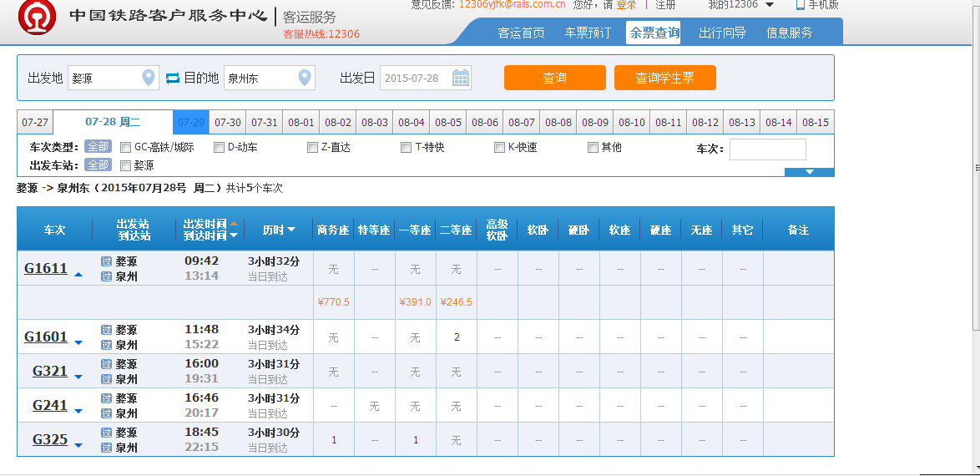Screen dimensions: 980x476
Task: Click the ¥246.5 second class price
Action: tap(457, 302)
